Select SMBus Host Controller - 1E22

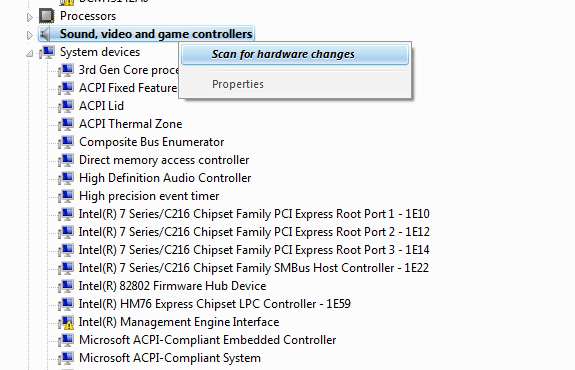pyautogui.click(x=254, y=268)
